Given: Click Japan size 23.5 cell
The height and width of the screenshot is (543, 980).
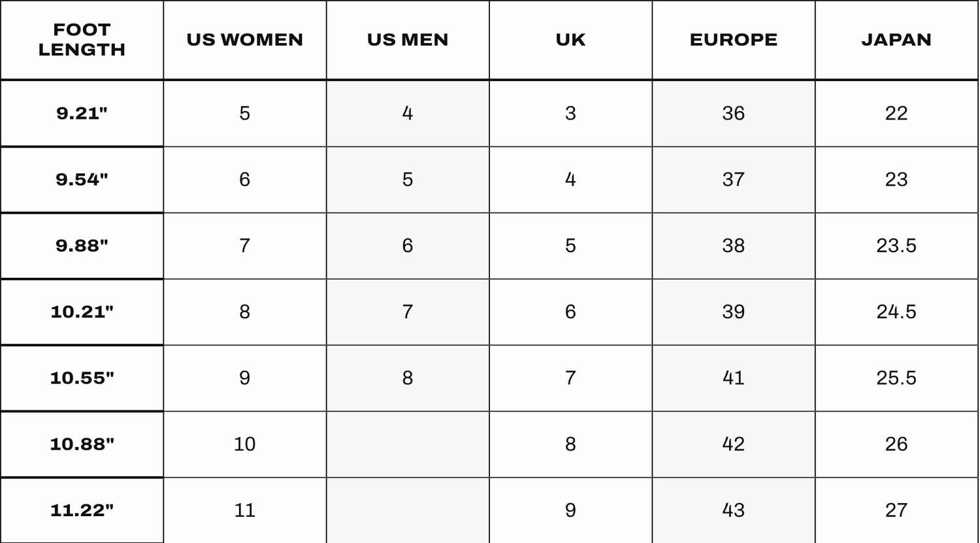Looking at the screenshot, I should 896,246.
